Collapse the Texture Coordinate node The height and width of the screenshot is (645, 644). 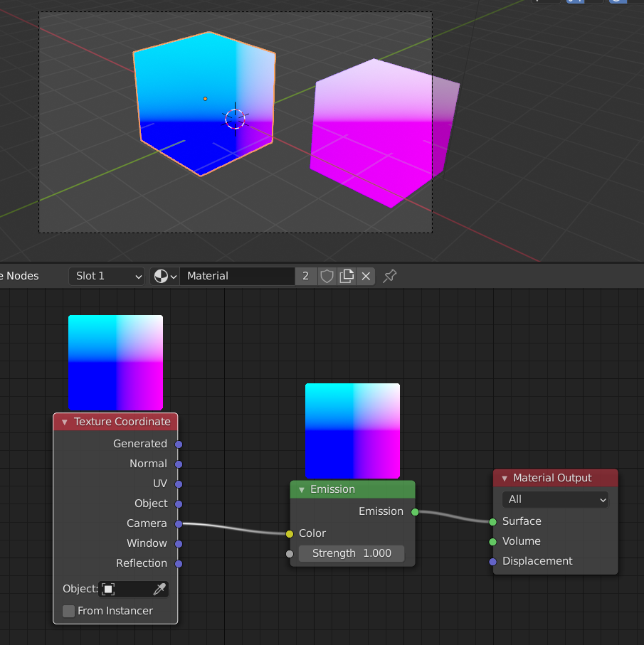coord(64,422)
